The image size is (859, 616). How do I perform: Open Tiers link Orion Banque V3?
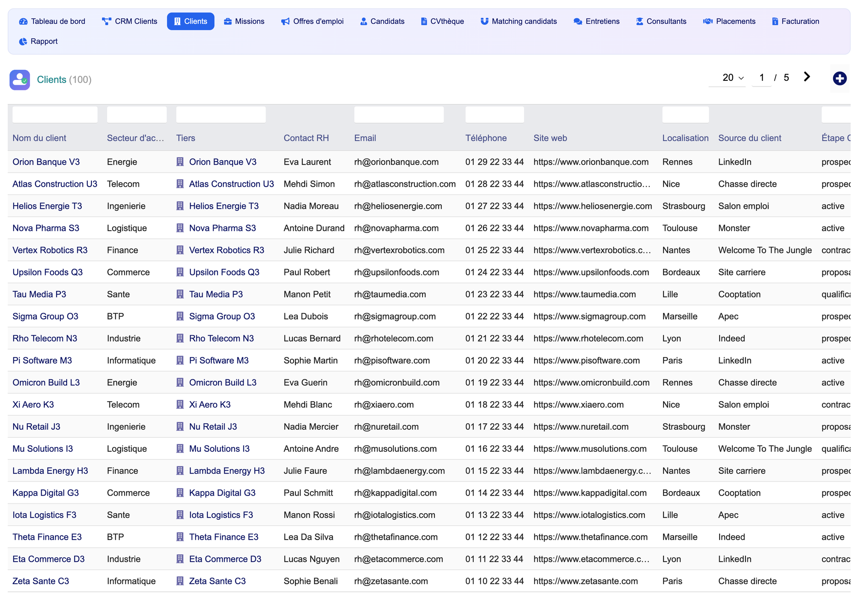point(222,162)
